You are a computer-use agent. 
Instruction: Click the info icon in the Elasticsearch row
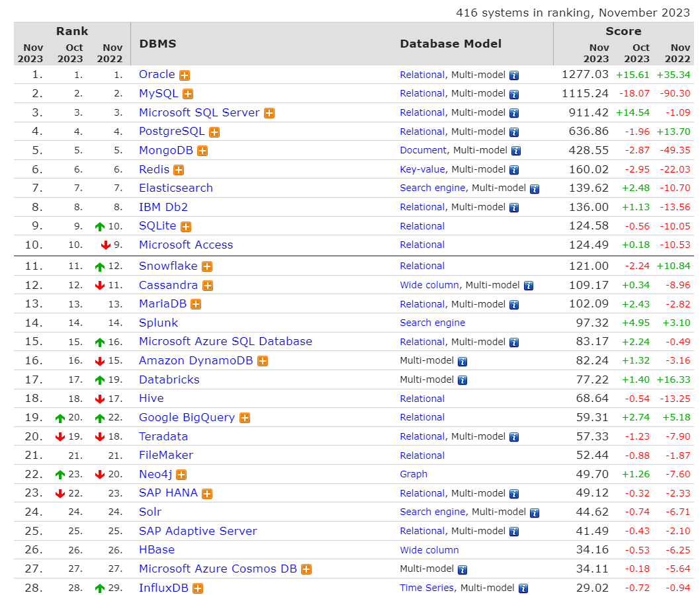(x=535, y=188)
